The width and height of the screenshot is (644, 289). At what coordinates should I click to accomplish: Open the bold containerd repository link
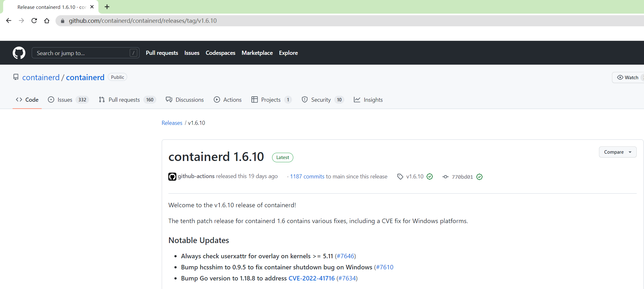tap(85, 77)
